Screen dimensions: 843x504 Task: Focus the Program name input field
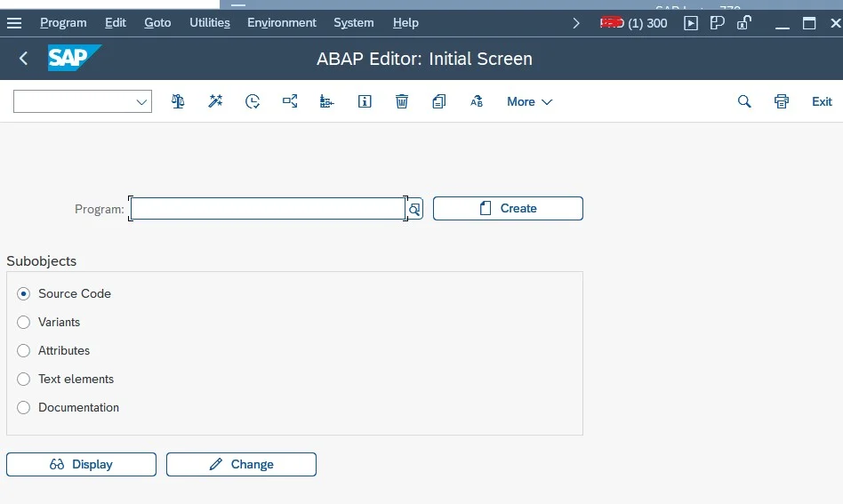tap(268, 209)
